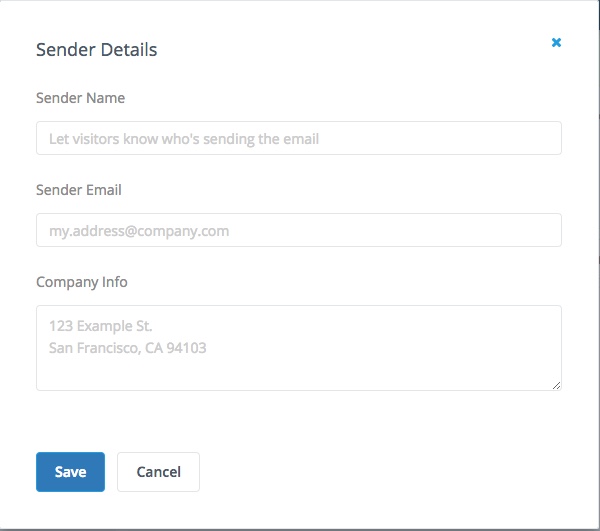Viewport: 600px width, 531px height.
Task: Dismiss the dialog with the blue X icon
Action: 556,43
